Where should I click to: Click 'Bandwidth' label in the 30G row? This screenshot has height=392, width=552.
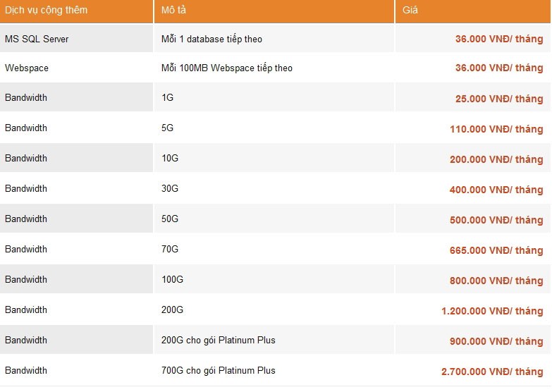point(26,188)
